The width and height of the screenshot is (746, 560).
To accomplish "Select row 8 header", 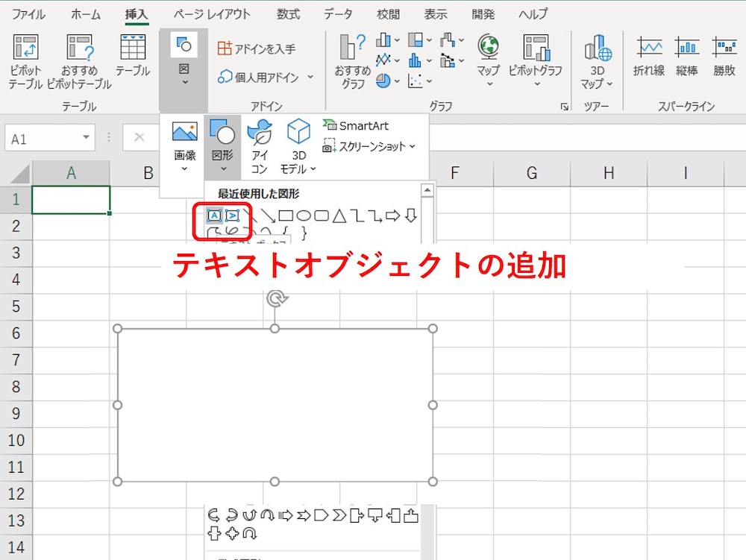I will [x=16, y=386].
